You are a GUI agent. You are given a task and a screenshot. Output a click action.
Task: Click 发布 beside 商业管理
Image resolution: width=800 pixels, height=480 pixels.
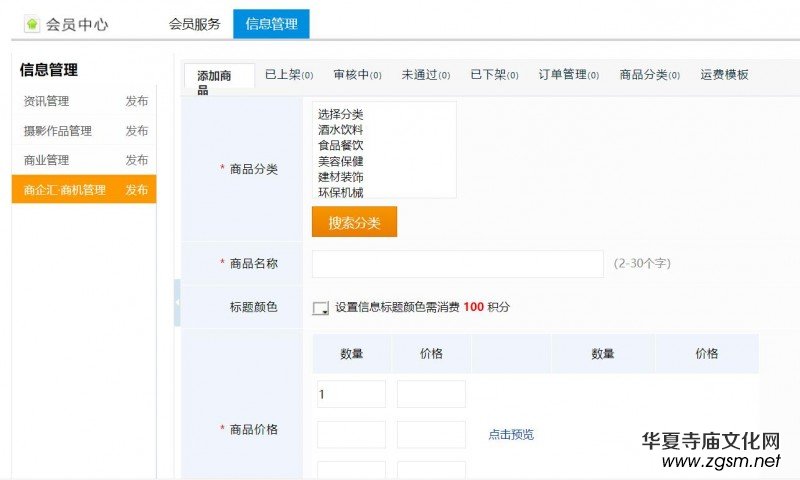coord(137,160)
